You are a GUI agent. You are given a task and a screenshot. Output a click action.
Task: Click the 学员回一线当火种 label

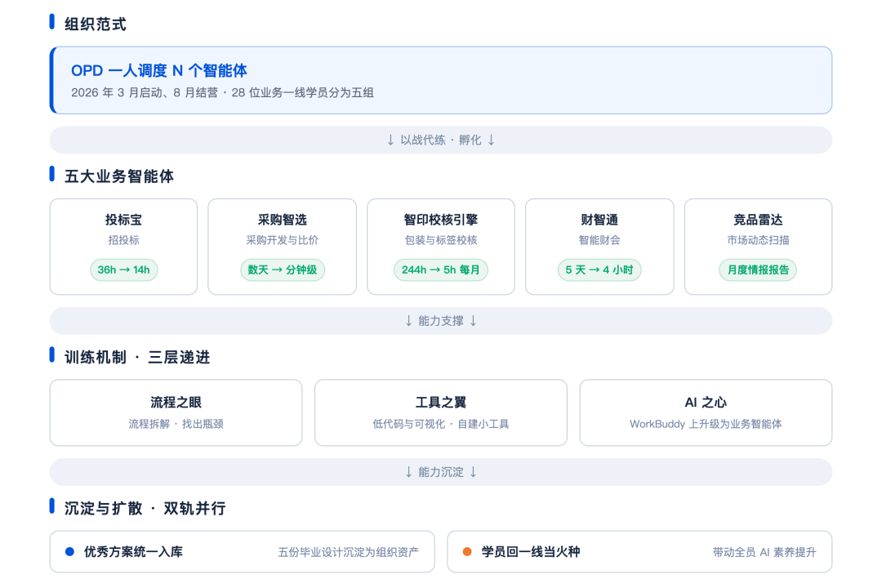coord(531,551)
